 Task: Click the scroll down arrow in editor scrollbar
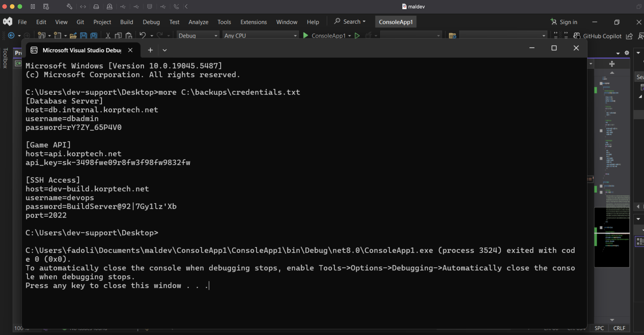click(612, 320)
